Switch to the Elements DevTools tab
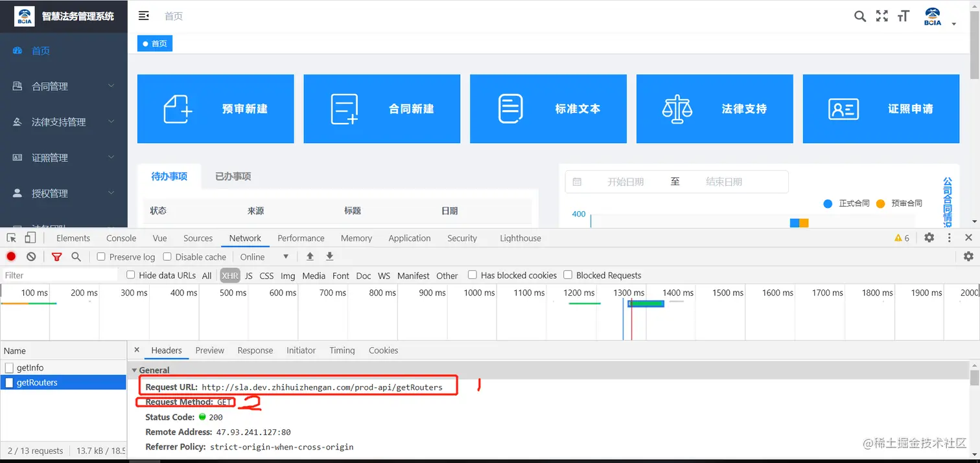 point(73,238)
